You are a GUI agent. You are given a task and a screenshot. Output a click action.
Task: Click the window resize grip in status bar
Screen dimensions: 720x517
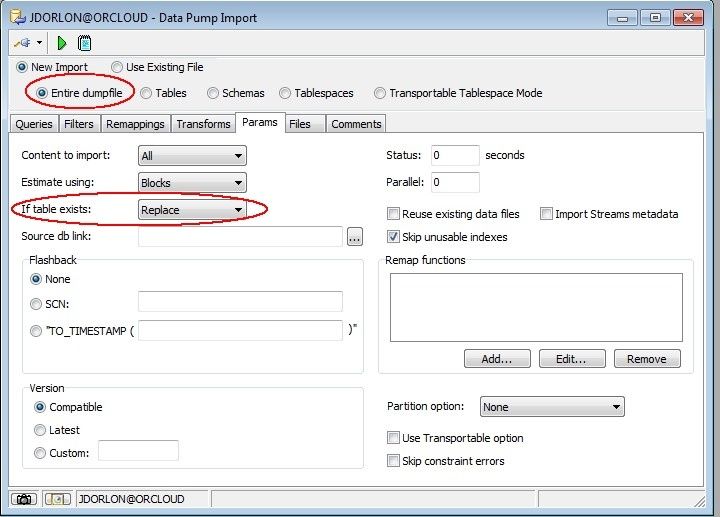coord(699,501)
